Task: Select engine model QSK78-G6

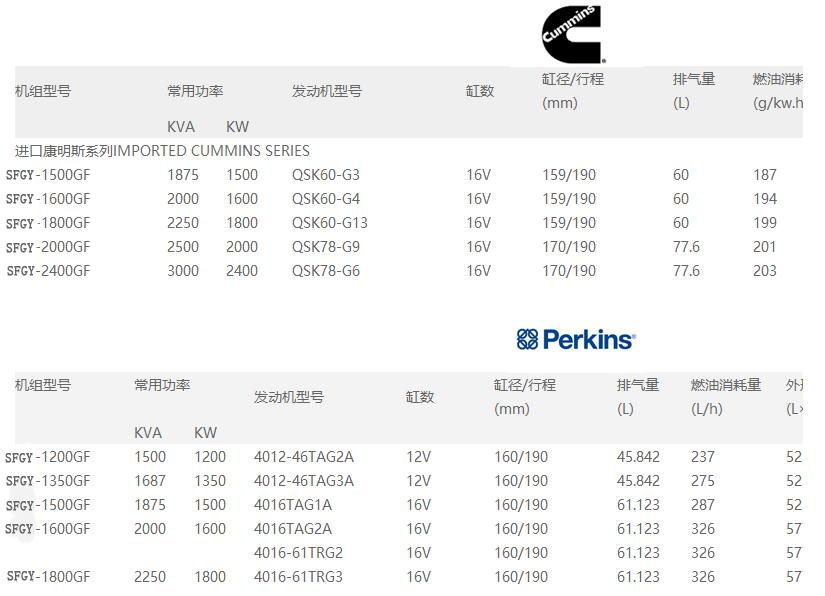Action: [x=326, y=271]
